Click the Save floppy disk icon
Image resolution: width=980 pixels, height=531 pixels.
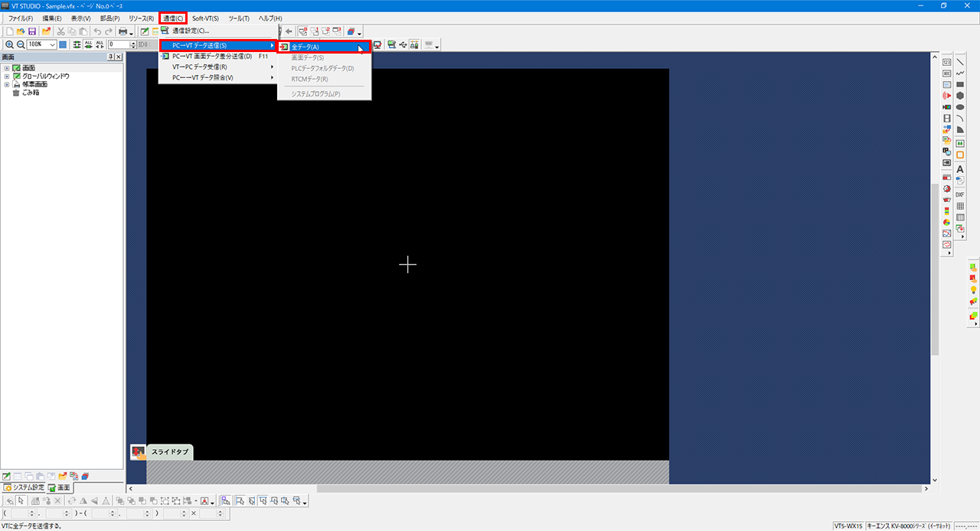coord(32,31)
